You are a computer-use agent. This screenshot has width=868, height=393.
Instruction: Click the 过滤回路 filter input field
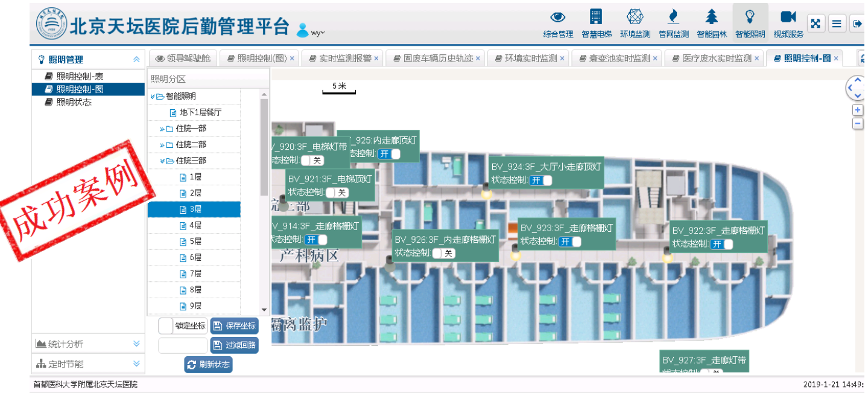[x=183, y=345]
